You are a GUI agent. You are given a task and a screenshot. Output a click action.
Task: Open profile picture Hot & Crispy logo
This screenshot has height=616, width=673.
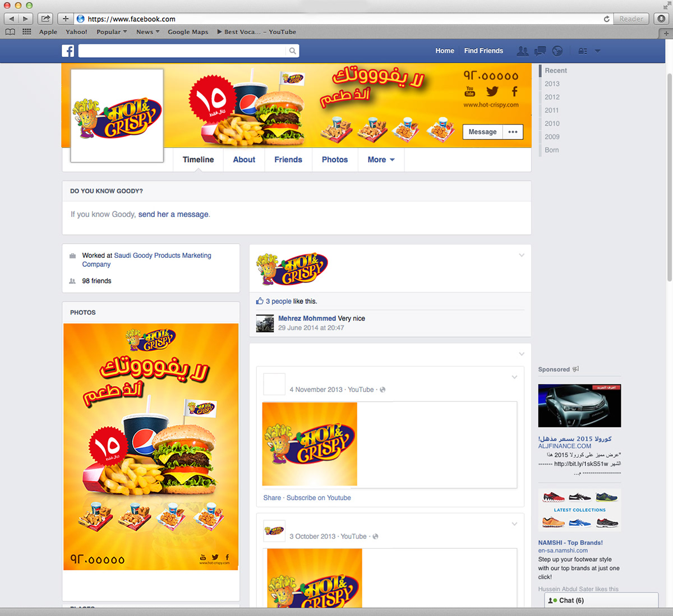117,116
